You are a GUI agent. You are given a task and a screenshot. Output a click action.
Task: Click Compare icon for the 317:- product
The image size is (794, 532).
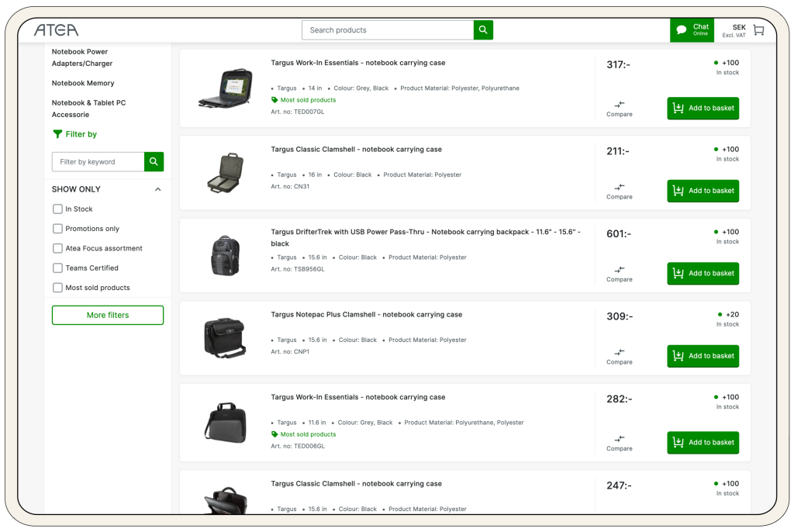(619, 105)
